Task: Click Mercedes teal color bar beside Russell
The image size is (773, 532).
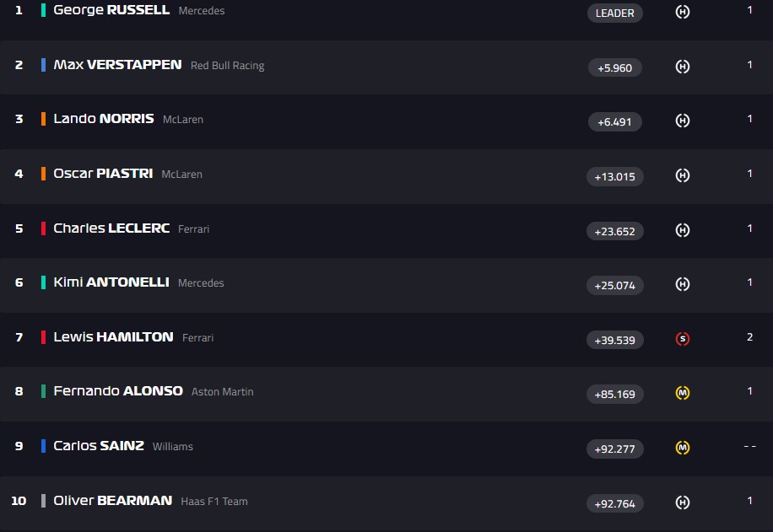Action: pyautogui.click(x=43, y=10)
